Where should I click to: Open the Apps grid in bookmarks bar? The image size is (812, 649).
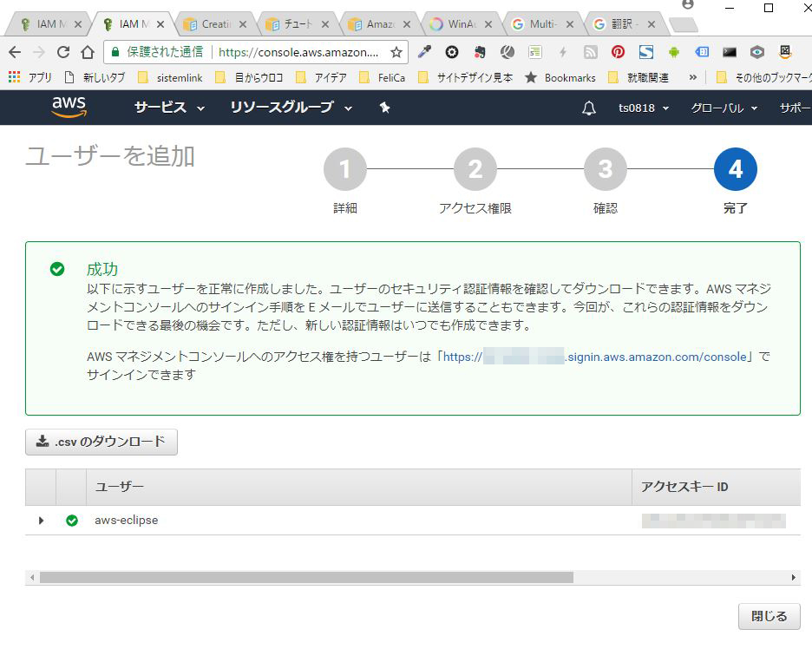(15, 77)
